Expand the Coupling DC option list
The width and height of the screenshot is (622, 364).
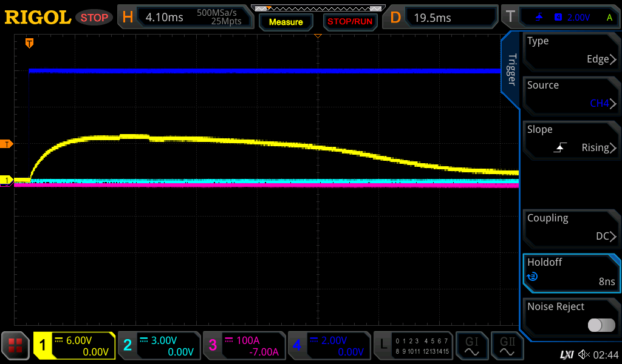click(x=571, y=227)
